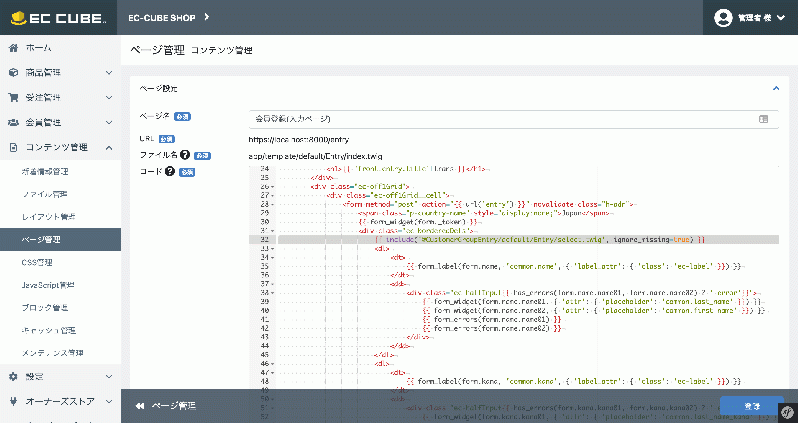
Task: Click the icon inside the page name field
Action: pos(763,119)
